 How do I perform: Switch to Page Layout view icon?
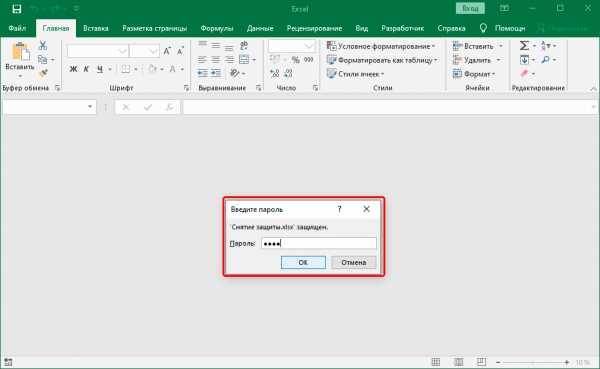click(458, 362)
